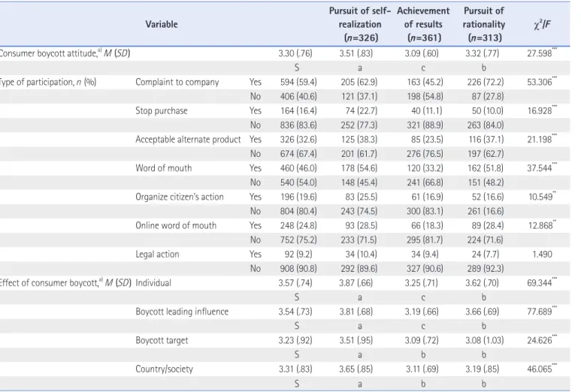Click the "Individual" row label
The width and height of the screenshot is (581, 392).
click(153, 283)
